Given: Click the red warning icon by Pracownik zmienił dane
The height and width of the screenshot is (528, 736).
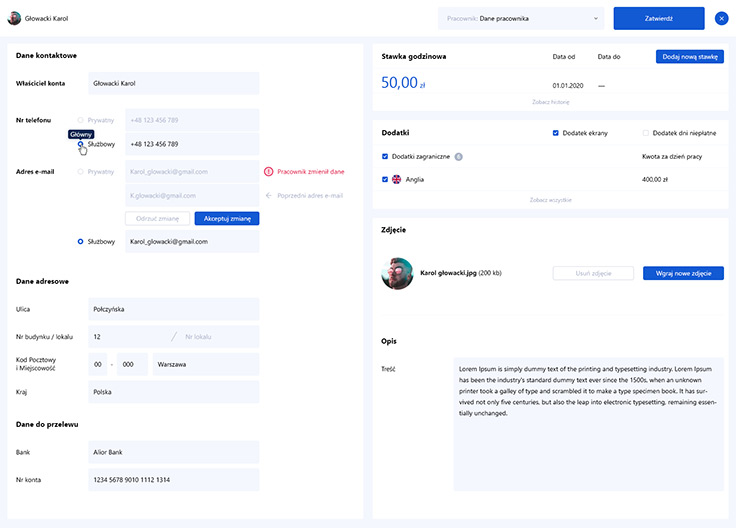Looking at the screenshot, I should [268, 172].
